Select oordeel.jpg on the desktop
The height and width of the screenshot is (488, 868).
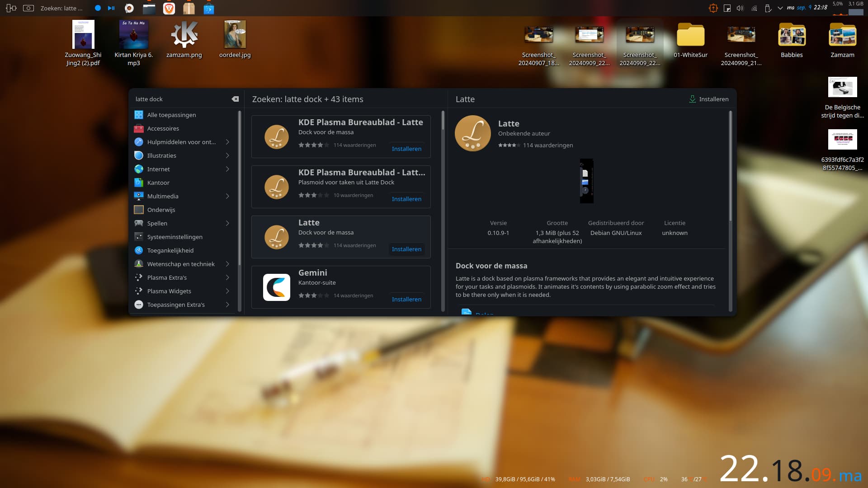pyautogui.click(x=235, y=40)
